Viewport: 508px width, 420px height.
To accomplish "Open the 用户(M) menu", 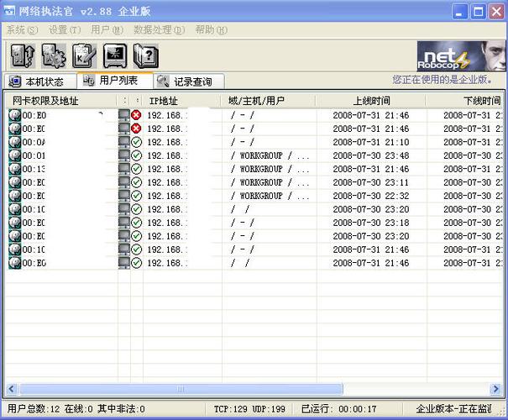I will [x=107, y=30].
